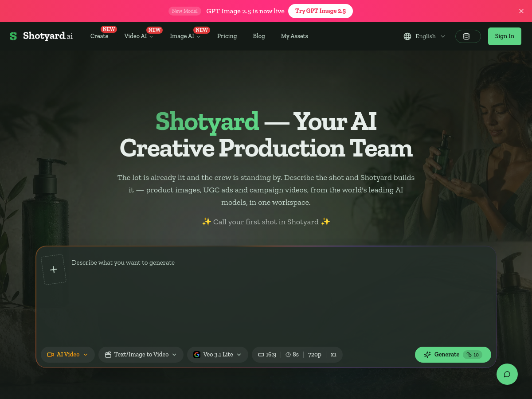Click the 10 credits cost badge
Screen dimensions: 532x399
coord(473,355)
